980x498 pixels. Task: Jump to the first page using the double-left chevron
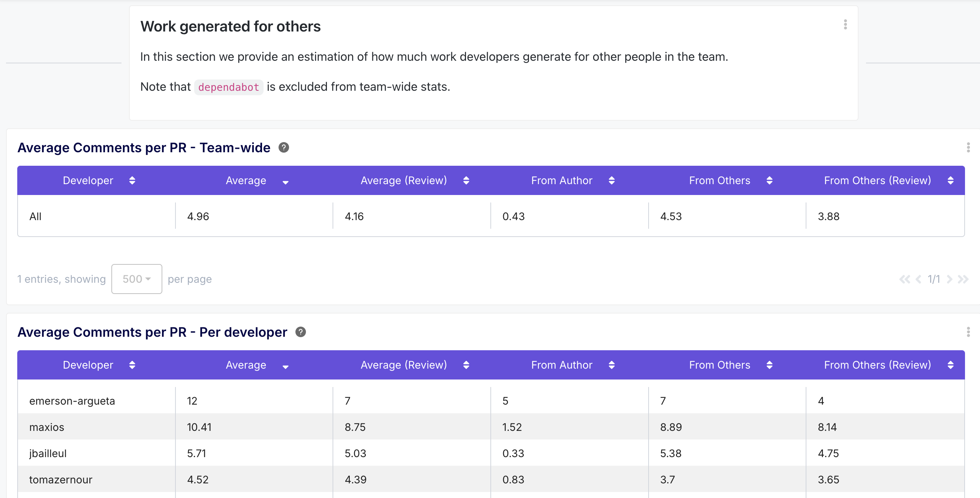(904, 279)
